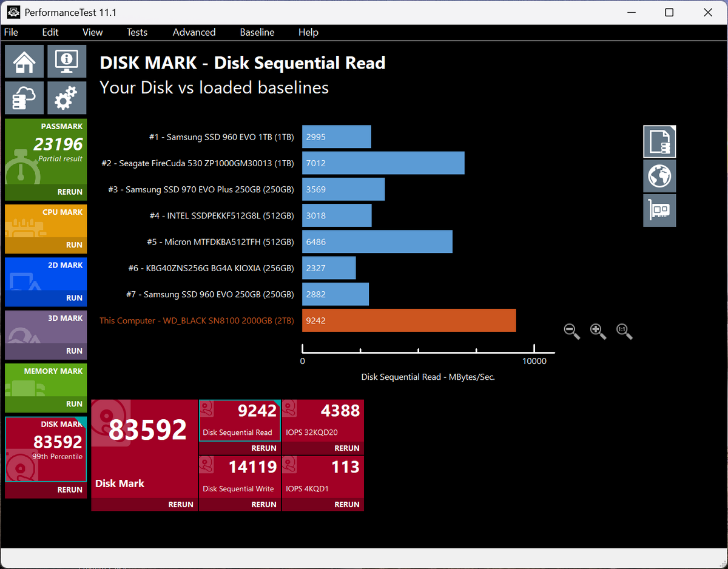Select the Memory Mark tile
This screenshot has width=728, height=569.
pos(45,380)
